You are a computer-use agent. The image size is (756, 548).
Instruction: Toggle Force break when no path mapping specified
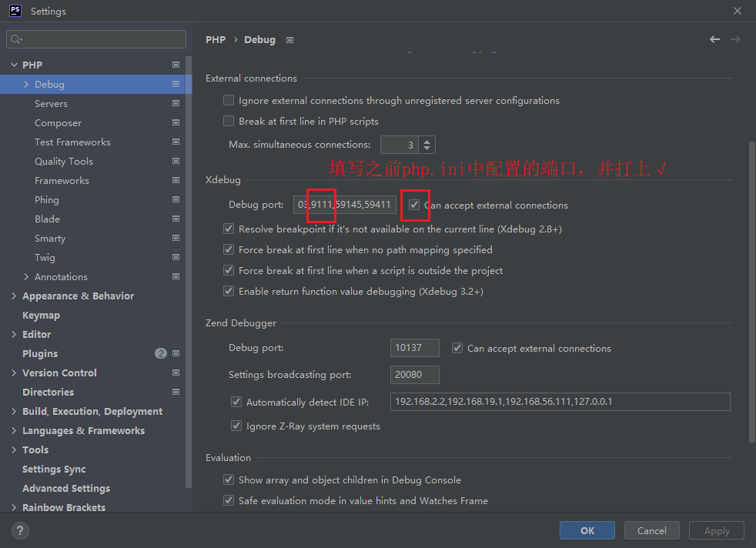click(x=229, y=249)
